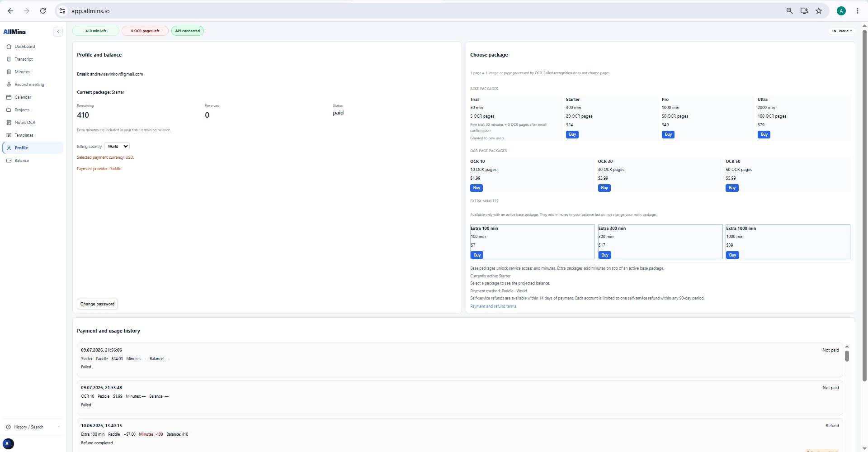Open the Payment and refund terms link
The height and width of the screenshot is (452, 868).
493,306
